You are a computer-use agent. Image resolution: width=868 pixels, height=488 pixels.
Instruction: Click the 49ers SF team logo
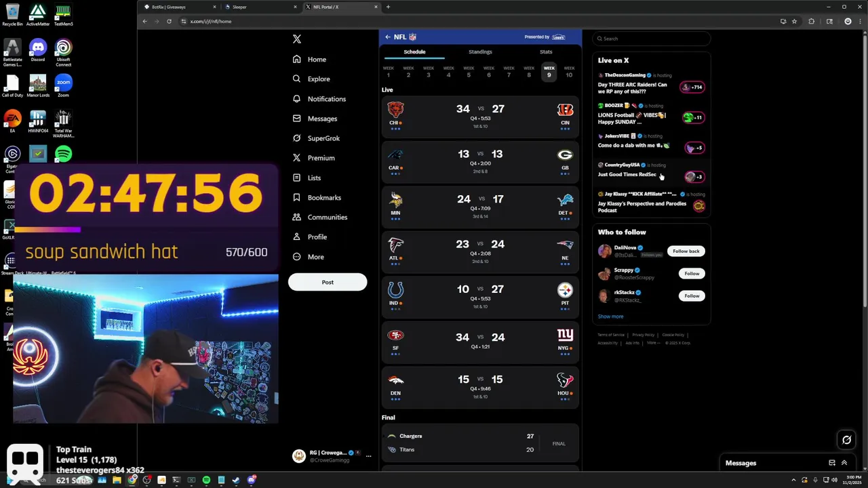click(395, 335)
